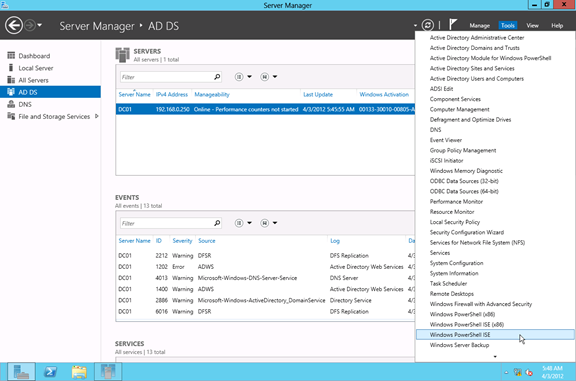Click the Servers filter search magnifier
This screenshot has height=381, width=576.
tap(217, 77)
